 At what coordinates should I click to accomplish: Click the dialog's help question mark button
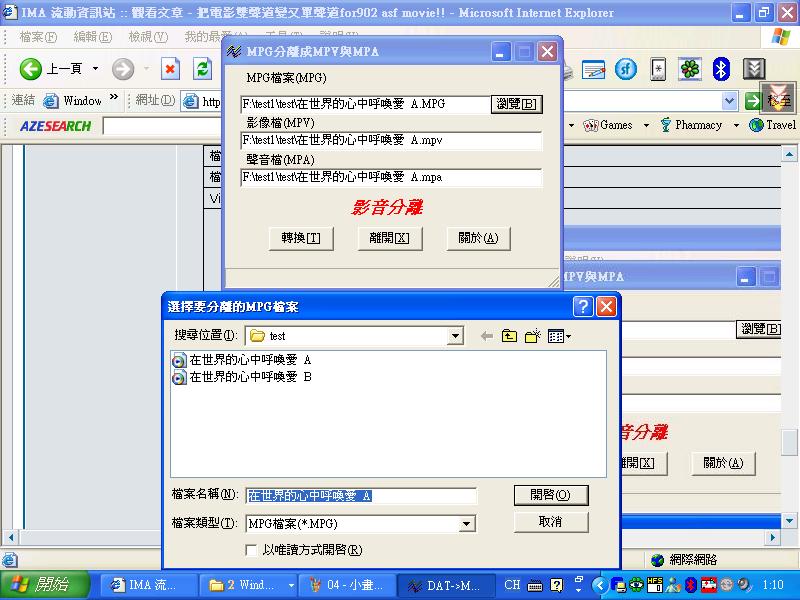pos(583,307)
